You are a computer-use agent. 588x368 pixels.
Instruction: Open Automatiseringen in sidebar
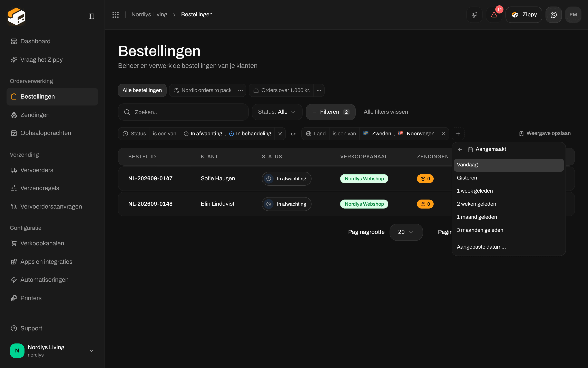(x=52, y=280)
